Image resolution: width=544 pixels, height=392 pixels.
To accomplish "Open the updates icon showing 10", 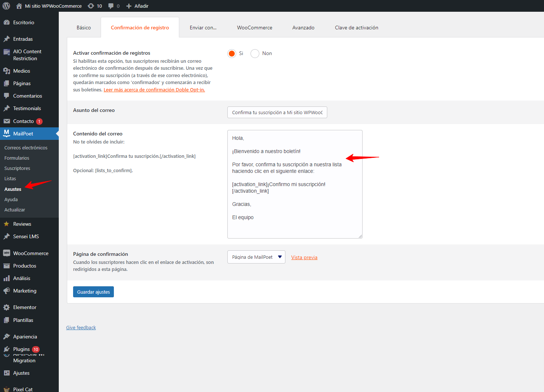I will (91, 6).
